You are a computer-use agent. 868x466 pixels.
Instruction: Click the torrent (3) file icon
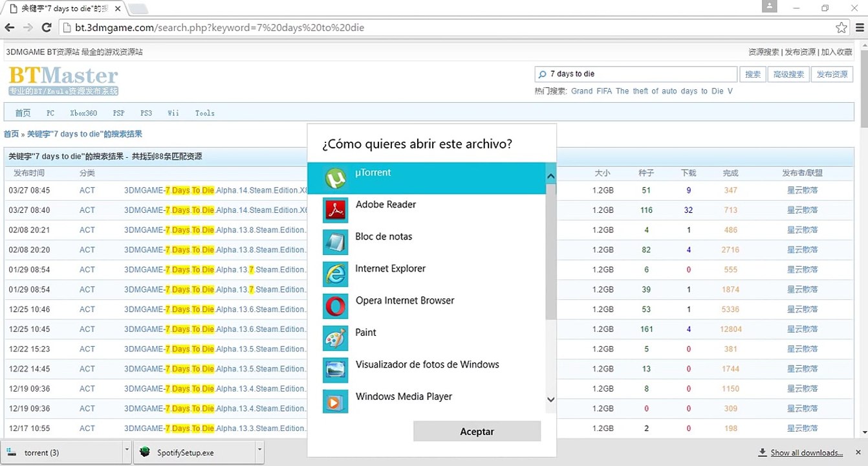[x=12, y=452]
